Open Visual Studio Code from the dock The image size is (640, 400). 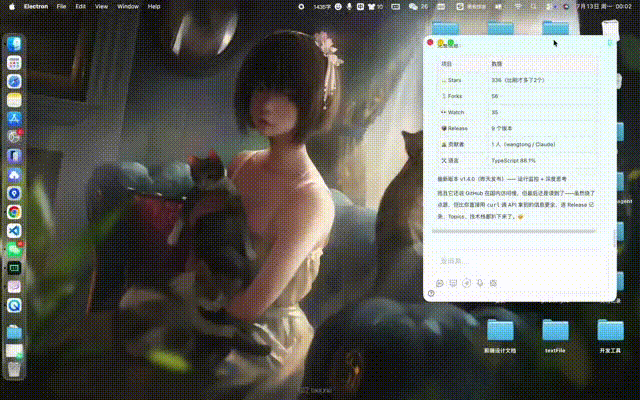tap(14, 231)
